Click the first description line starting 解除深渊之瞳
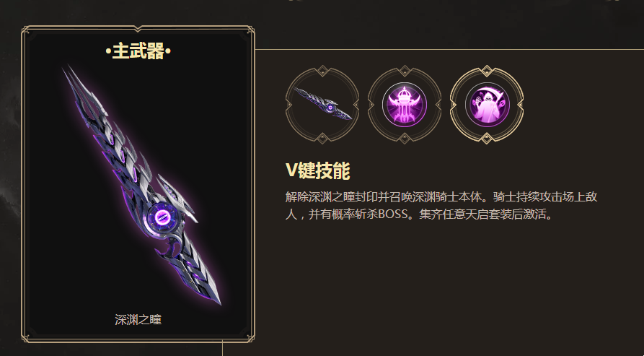This screenshot has height=356, width=644. 441,196
